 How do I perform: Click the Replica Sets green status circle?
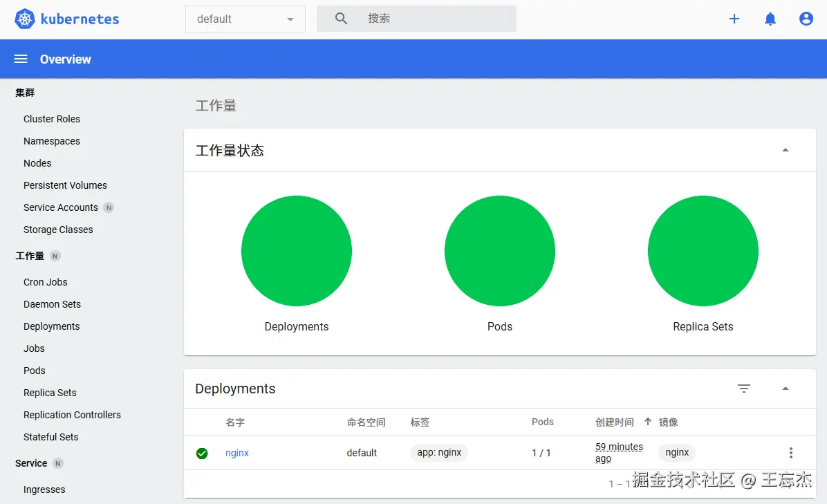[x=703, y=251]
